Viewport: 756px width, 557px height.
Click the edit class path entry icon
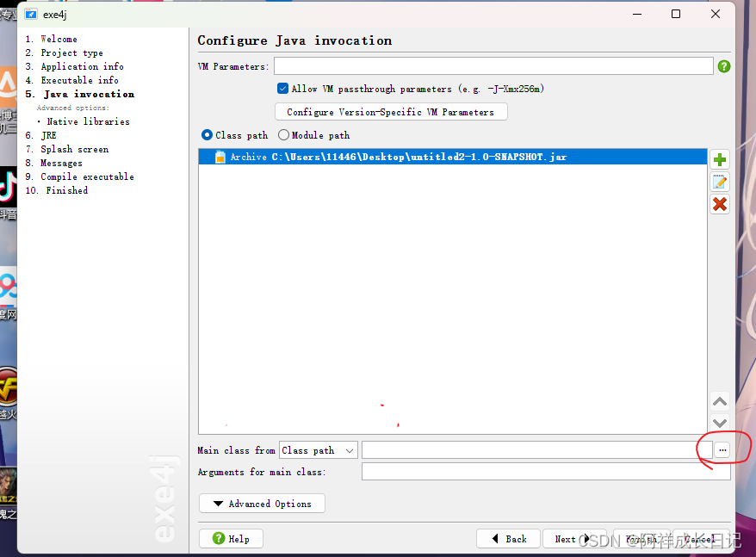(720, 182)
